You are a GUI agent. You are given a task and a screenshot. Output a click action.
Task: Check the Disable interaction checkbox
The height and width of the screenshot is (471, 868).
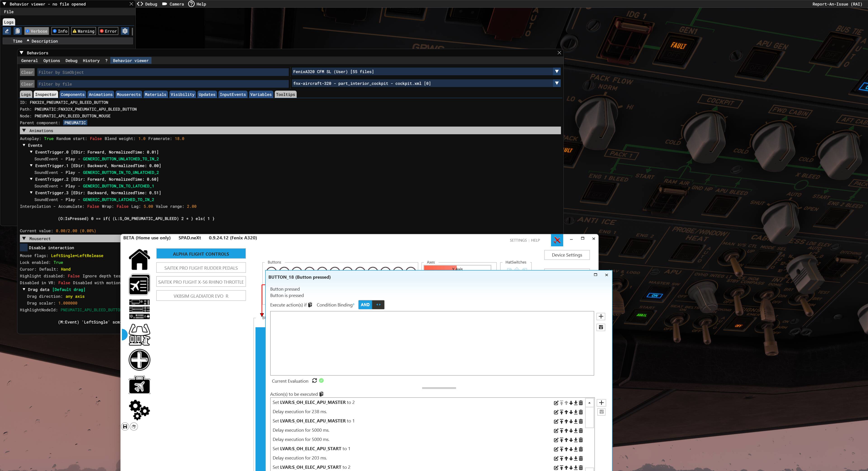[24, 248]
